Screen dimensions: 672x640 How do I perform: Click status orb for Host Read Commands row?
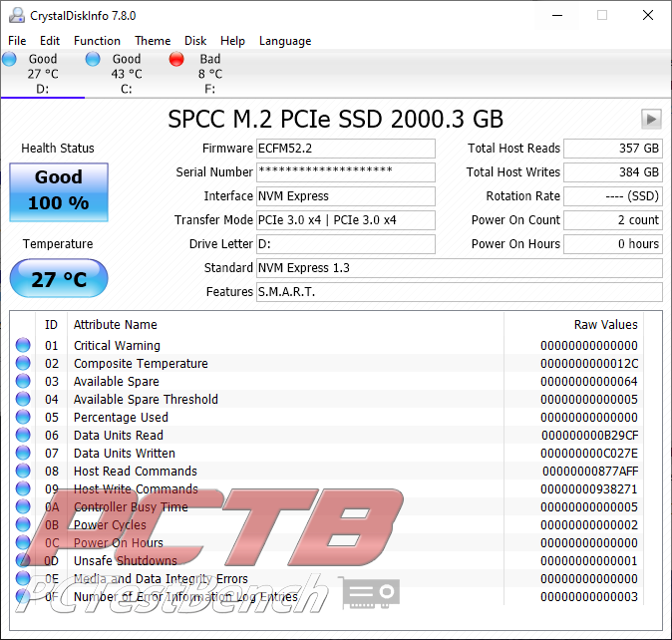(23, 471)
